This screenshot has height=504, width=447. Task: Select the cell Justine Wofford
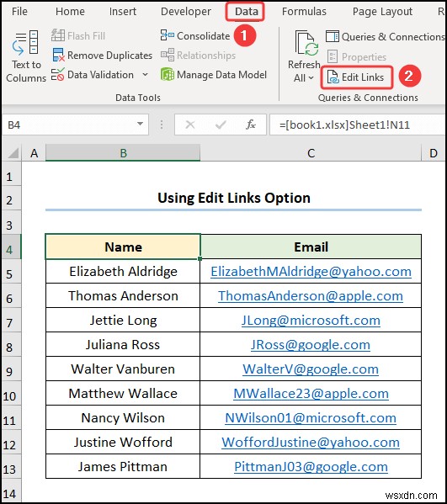(x=123, y=443)
